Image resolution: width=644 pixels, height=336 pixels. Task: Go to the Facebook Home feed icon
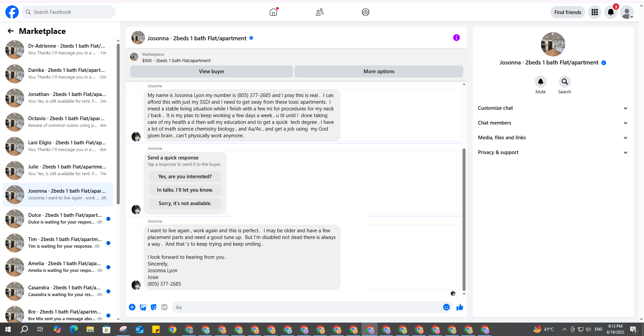[273, 12]
